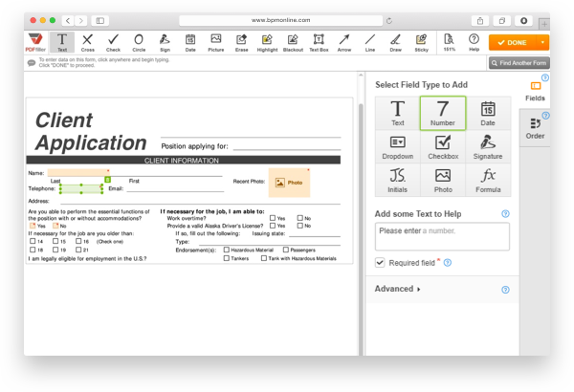
Task: Check the Passengers endorsement box
Action: point(285,250)
